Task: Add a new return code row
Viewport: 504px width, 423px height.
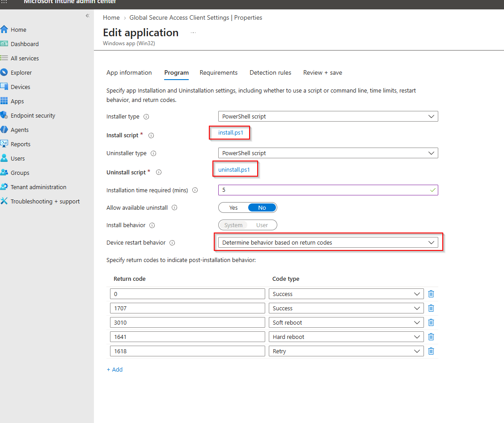Action: point(114,370)
